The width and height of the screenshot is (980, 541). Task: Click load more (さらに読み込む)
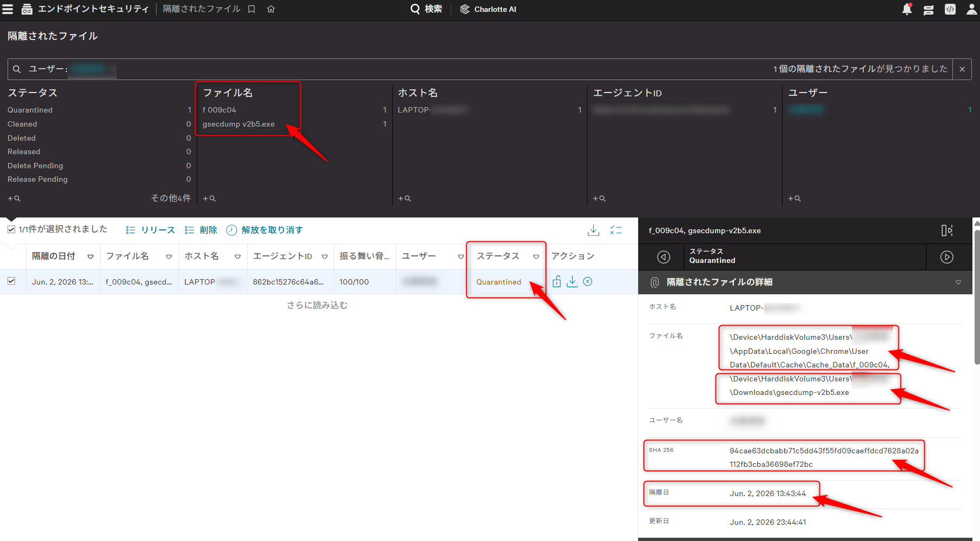click(x=317, y=305)
